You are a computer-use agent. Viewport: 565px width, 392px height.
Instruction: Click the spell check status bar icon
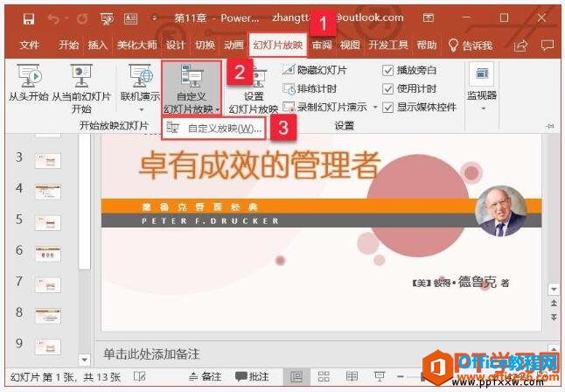(139, 376)
